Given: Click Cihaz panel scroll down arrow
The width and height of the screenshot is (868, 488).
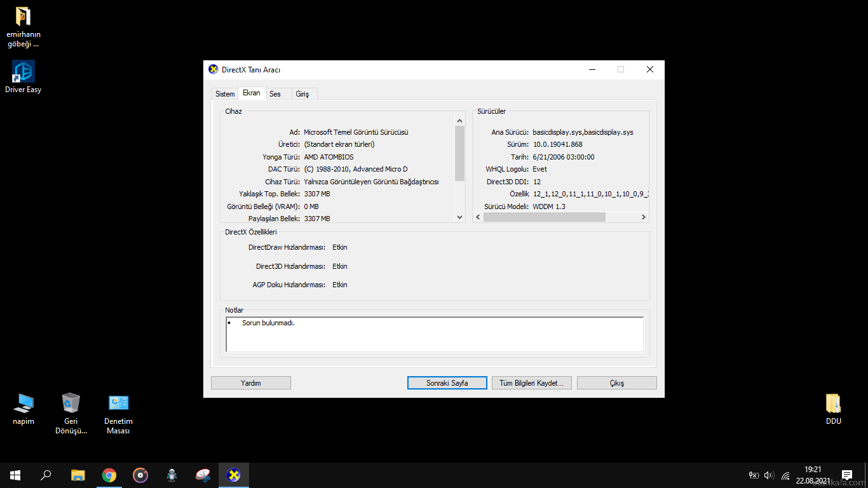Looking at the screenshot, I should tap(461, 217).
